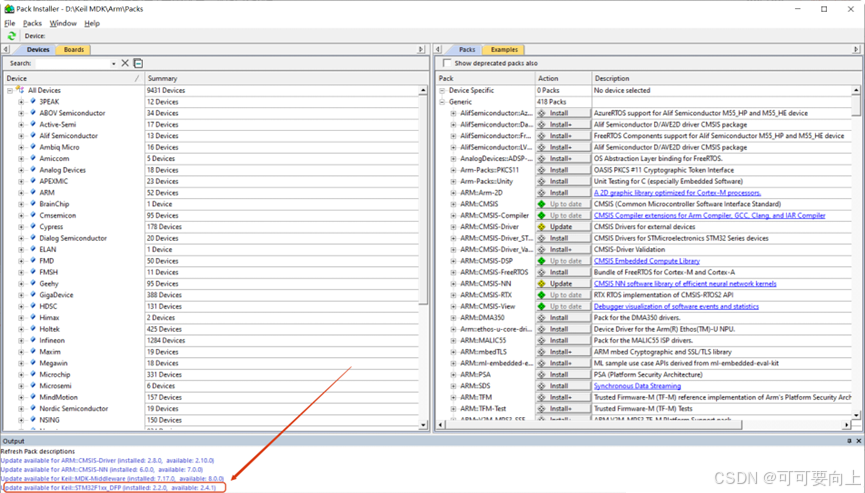Open the Packs menu
The height and width of the screenshot is (493, 865).
(32, 23)
